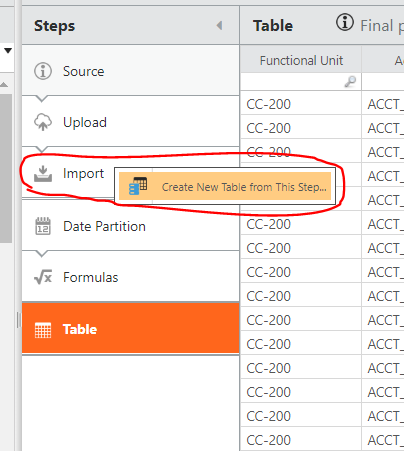Viewport: 404px width, 451px height.
Task: Click the new-table icon in context menu
Action: [x=138, y=186]
